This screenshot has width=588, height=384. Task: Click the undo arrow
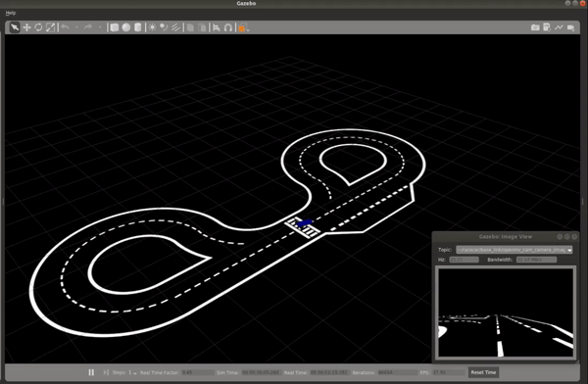(66, 27)
